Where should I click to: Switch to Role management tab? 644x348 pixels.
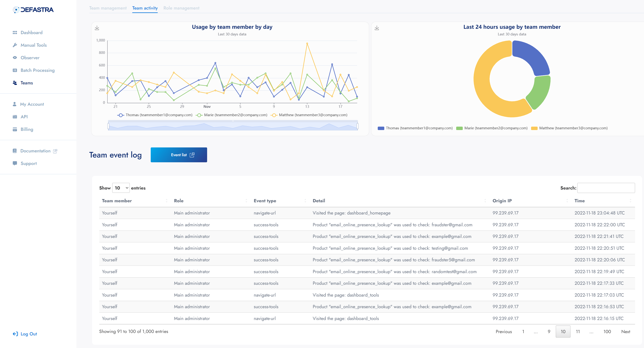181,8
